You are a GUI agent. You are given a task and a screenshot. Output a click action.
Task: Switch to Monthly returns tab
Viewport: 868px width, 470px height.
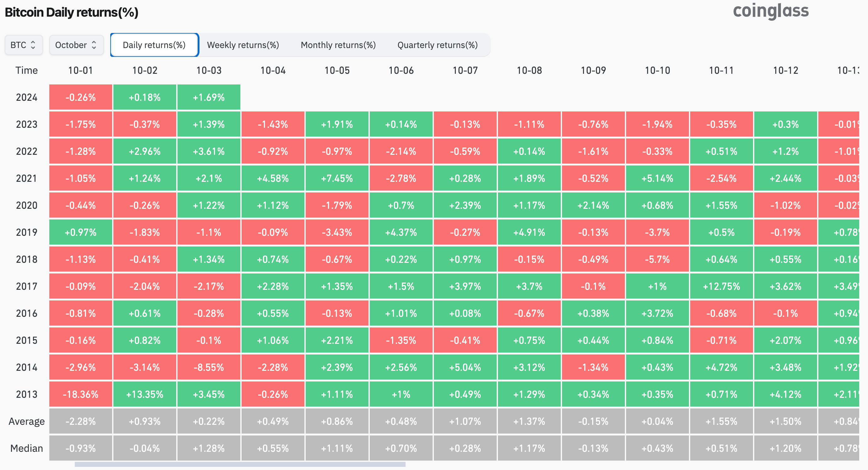coord(338,46)
